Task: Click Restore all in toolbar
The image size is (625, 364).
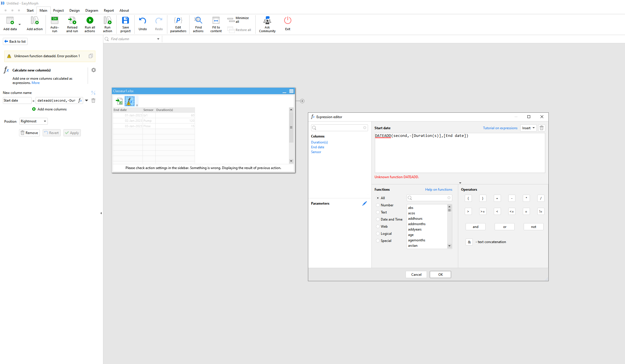Action: (x=239, y=30)
